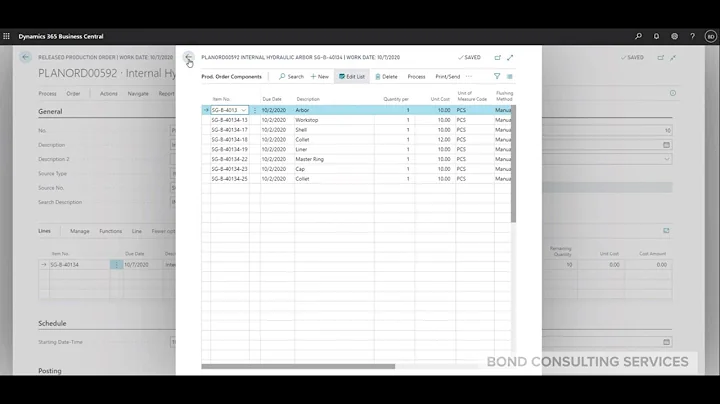The image size is (720, 404).
Task: Open the Actions menu on background page
Action: [x=109, y=94]
